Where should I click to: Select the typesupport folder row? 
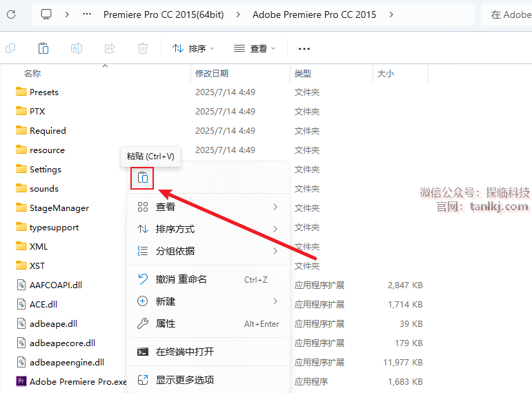[x=54, y=228]
